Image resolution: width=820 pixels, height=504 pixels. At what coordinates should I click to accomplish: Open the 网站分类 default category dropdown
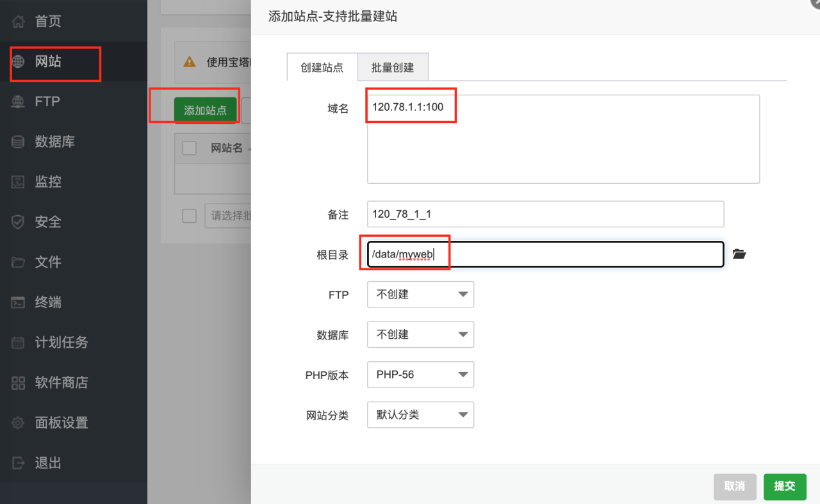[x=420, y=415]
